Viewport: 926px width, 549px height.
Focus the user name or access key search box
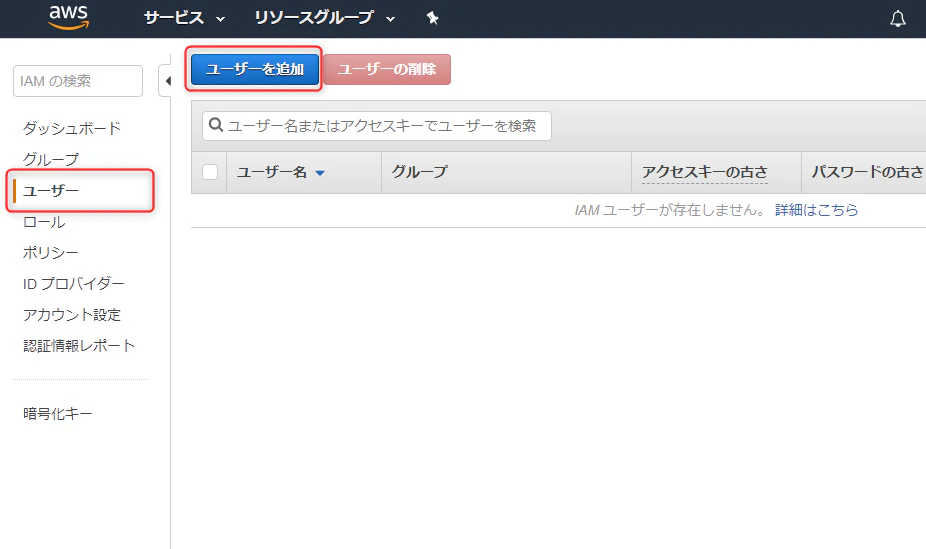click(x=377, y=126)
